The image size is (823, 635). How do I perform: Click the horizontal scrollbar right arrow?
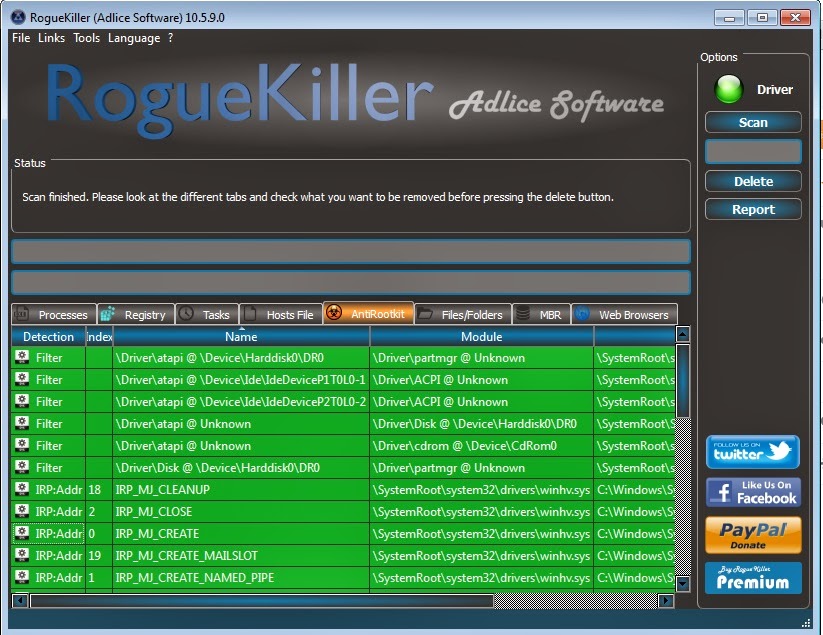click(x=666, y=600)
